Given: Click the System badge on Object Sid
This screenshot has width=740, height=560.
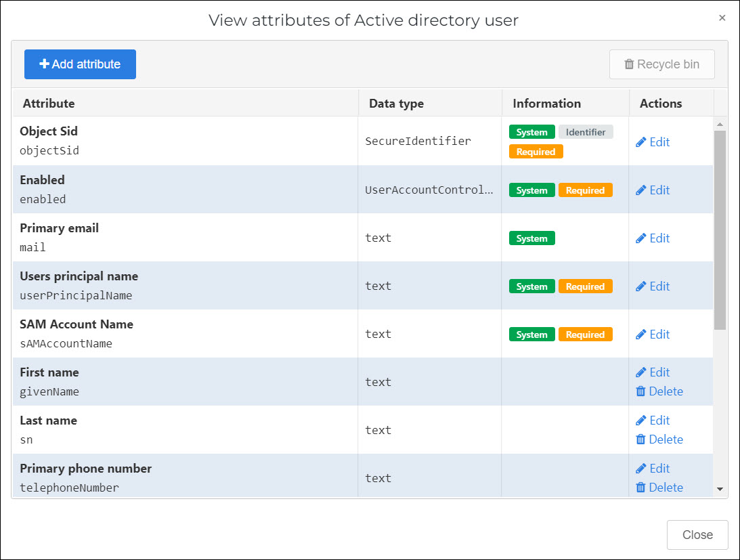Looking at the screenshot, I should click(x=532, y=132).
